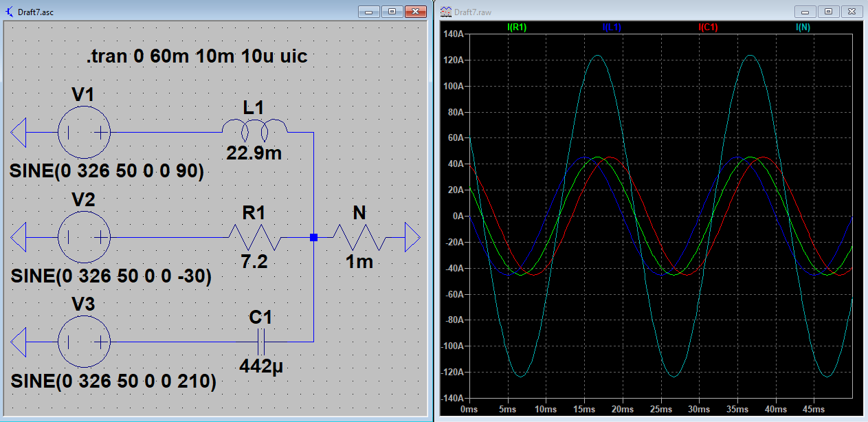Click the C1 component name label
Image resolution: width=868 pixels, height=422 pixels.
(260, 317)
